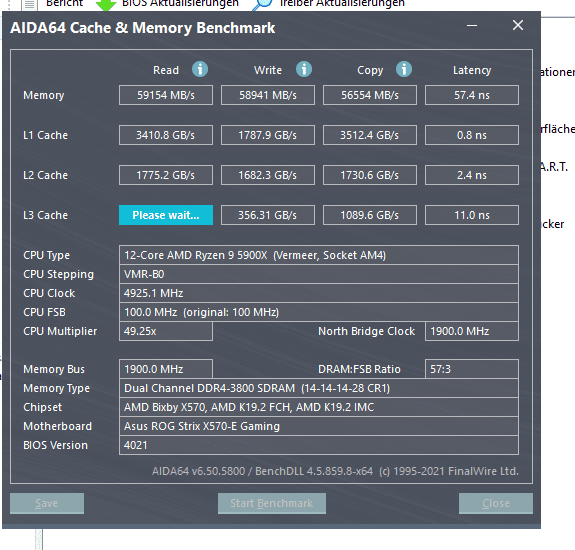Viewport: 575px width, 550px height.
Task: Select L2 Cache Copy value 1730.6 GB/s
Action: pos(370,175)
